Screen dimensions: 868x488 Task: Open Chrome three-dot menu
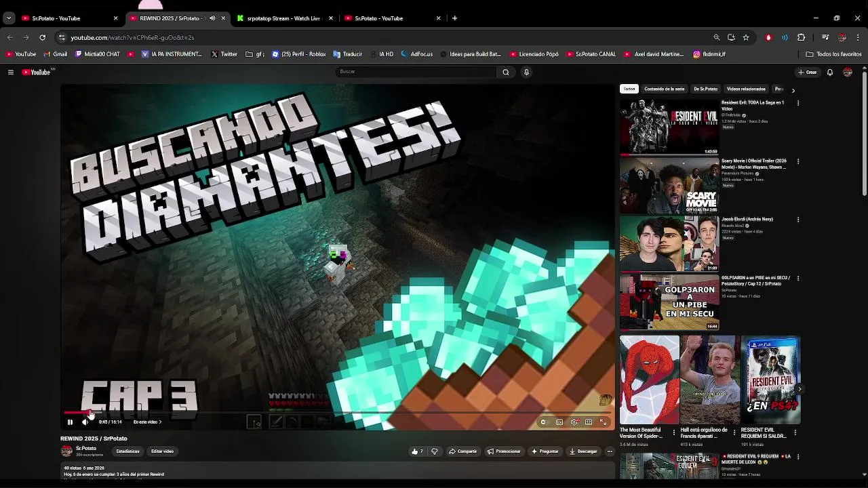coord(858,37)
